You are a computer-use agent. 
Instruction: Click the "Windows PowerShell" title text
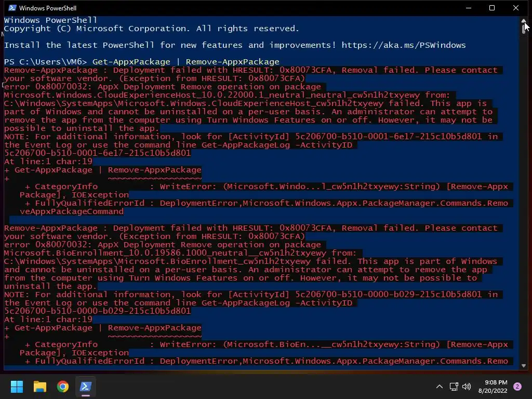point(47,8)
